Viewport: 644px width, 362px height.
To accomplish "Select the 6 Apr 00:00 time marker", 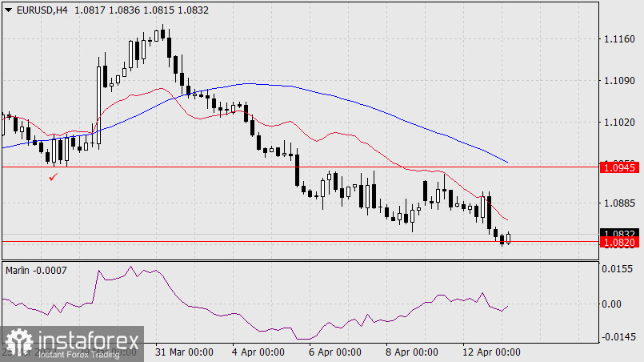I will click(335, 352).
